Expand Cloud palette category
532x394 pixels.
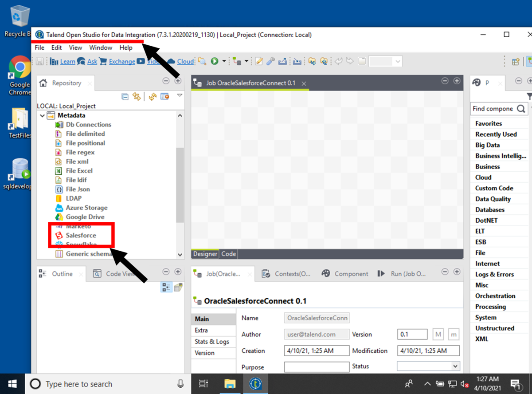click(483, 177)
